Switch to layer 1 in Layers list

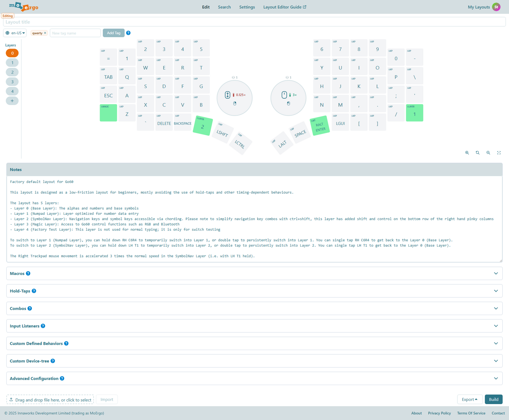[x=12, y=63]
